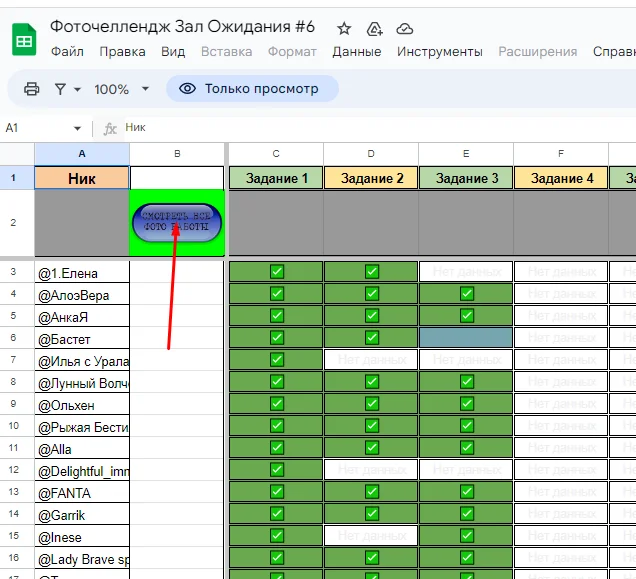Screen dimensions: 636x579
Task: Click the Google Sheets home logo
Action: tap(24, 38)
